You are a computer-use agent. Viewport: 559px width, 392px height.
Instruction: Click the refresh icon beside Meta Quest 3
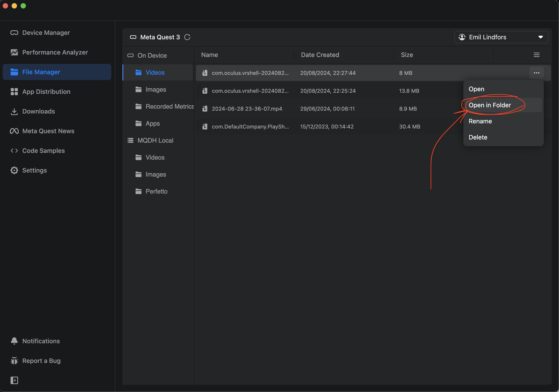point(187,37)
